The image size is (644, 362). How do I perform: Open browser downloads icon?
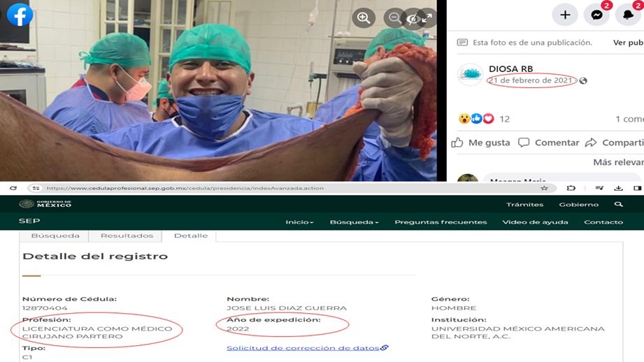(x=618, y=188)
